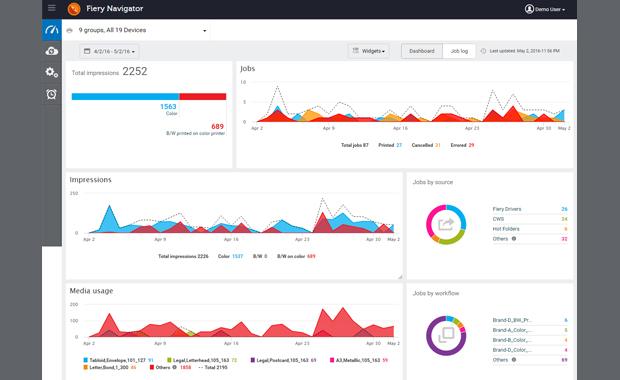Select Others row in Jobs by source

click(x=530, y=239)
